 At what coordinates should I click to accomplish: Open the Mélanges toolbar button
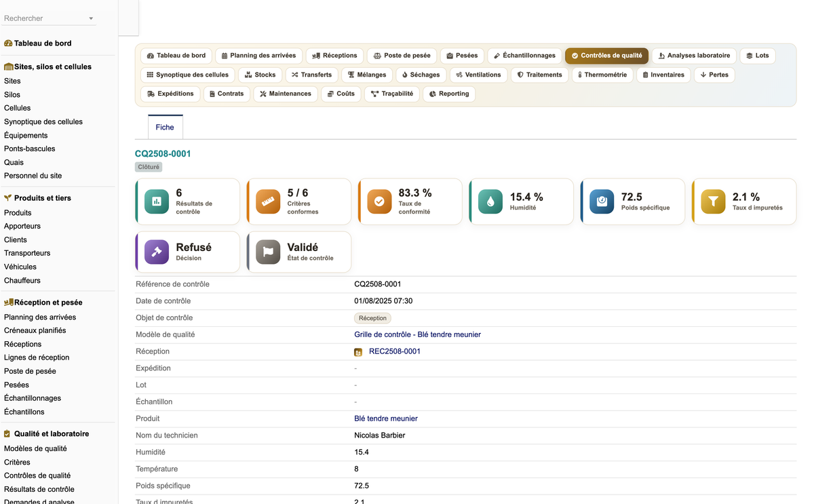pos(367,75)
